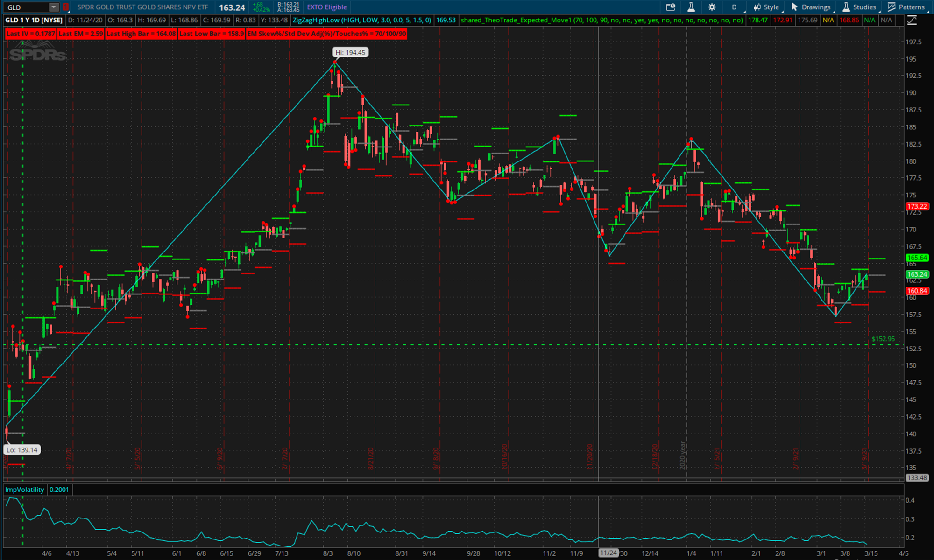Click the flask edit studies icon
934x560 pixels.
(691, 7)
